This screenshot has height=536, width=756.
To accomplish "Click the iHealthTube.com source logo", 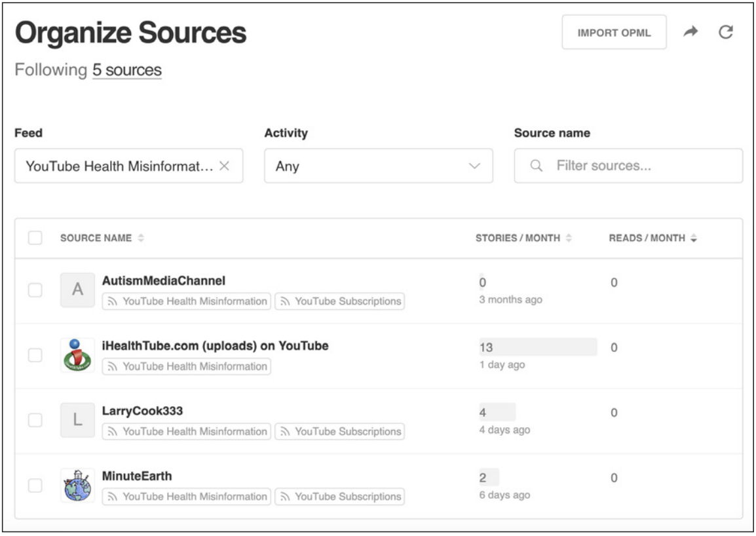I will (x=77, y=355).
